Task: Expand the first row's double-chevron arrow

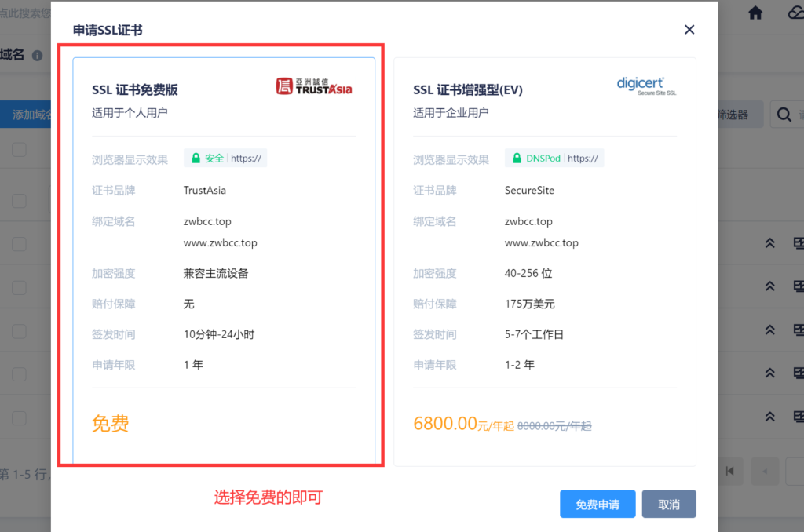Action: pos(770,243)
